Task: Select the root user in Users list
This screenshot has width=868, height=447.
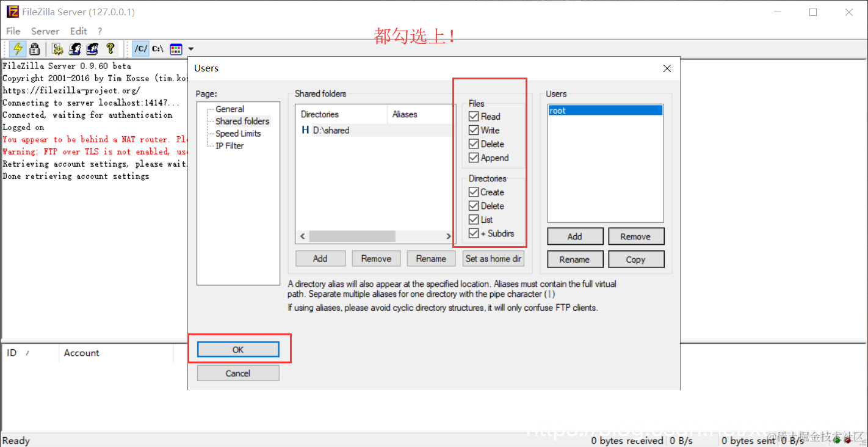Action: 605,111
